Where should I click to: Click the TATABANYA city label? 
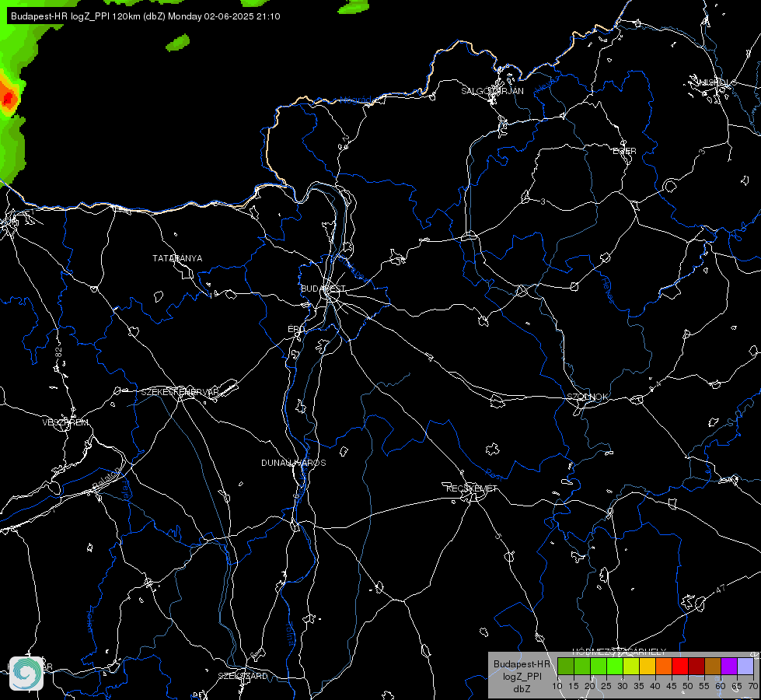[x=177, y=258]
